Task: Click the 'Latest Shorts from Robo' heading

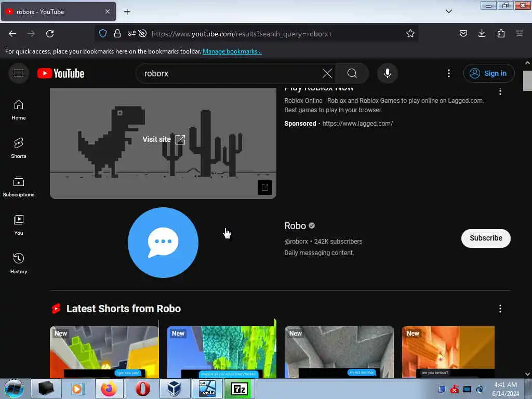Action: click(x=124, y=309)
